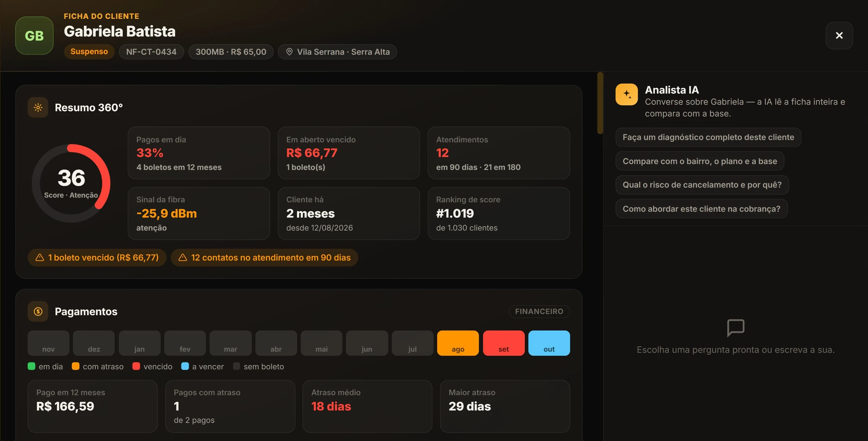This screenshot has width=868, height=441.
Task: Open the Atendimentos card showing 12
Action: click(x=499, y=153)
